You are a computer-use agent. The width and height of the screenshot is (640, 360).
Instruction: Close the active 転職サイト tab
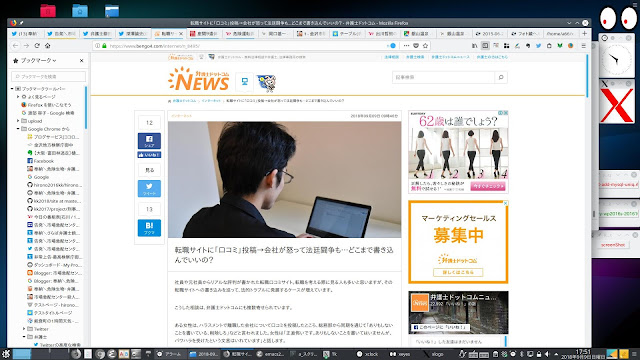(181, 33)
